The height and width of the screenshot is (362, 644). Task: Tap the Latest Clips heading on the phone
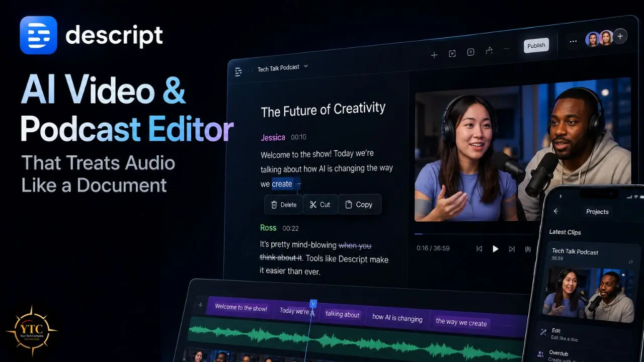[565, 232]
